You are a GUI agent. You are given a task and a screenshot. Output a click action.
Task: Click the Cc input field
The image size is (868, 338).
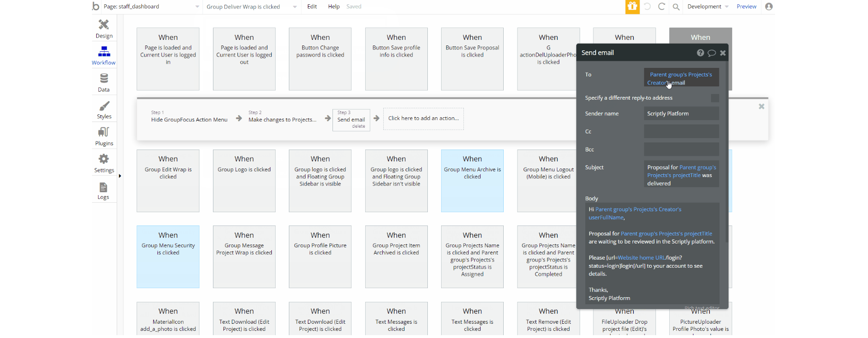point(681,131)
